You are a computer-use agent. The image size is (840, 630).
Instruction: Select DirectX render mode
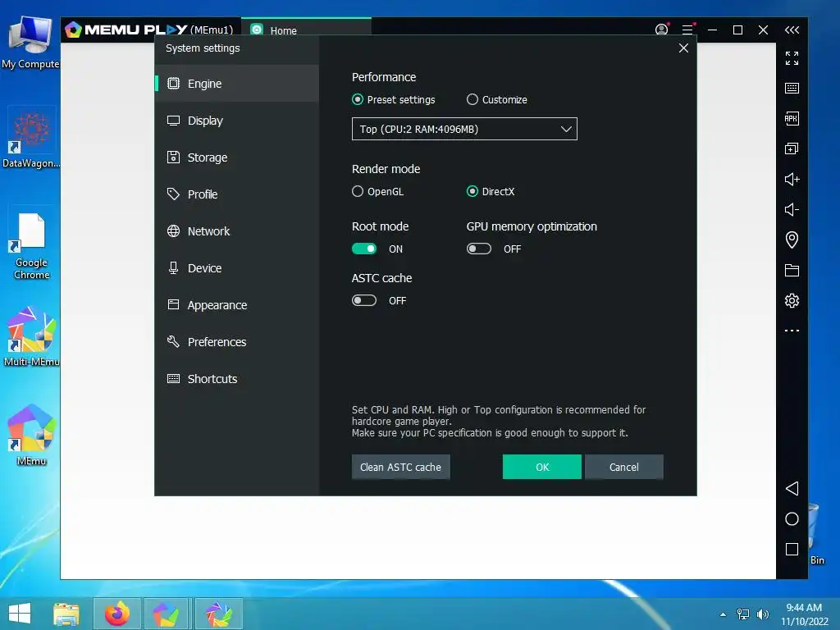472,191
